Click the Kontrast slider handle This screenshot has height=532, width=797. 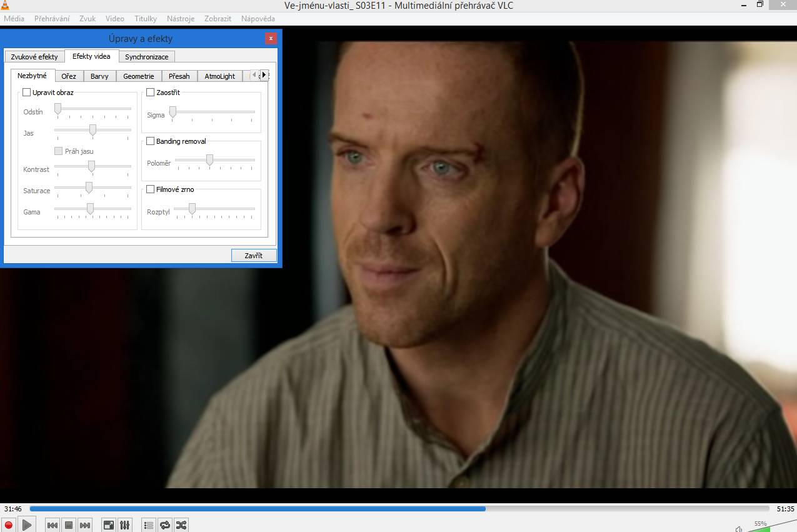pos(91,166)
